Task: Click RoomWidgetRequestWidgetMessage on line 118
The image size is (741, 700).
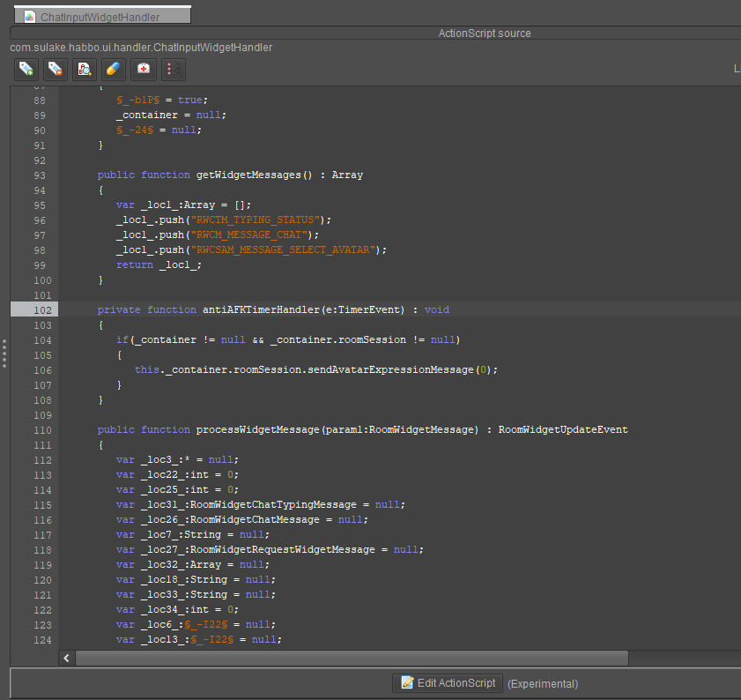Action: click(283, 549)
